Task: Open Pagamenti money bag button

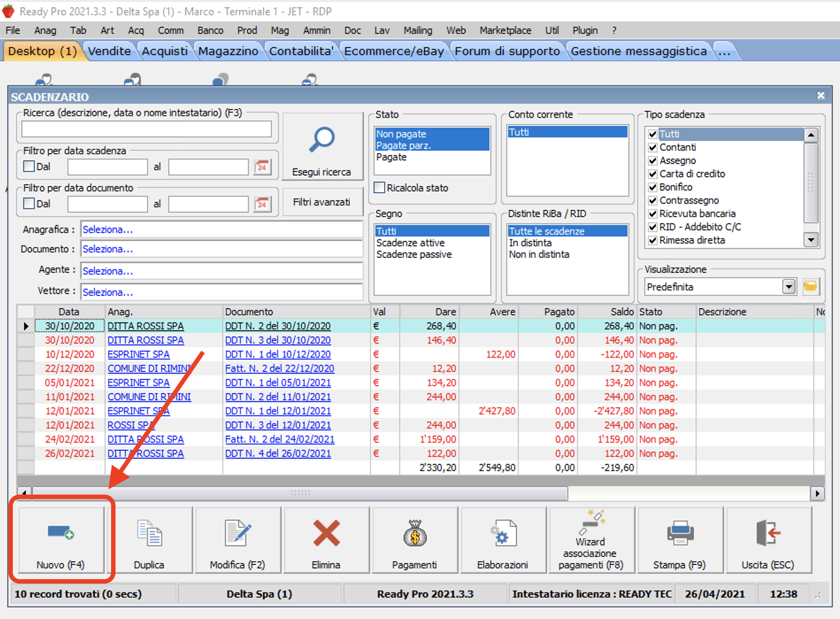Action: pos(415,540)
